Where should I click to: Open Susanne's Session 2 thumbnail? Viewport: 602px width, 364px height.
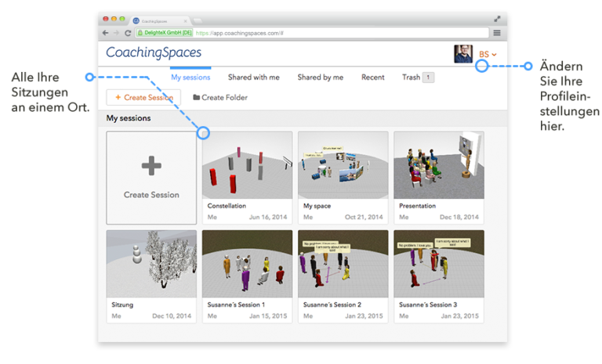[x=343, y=264]
